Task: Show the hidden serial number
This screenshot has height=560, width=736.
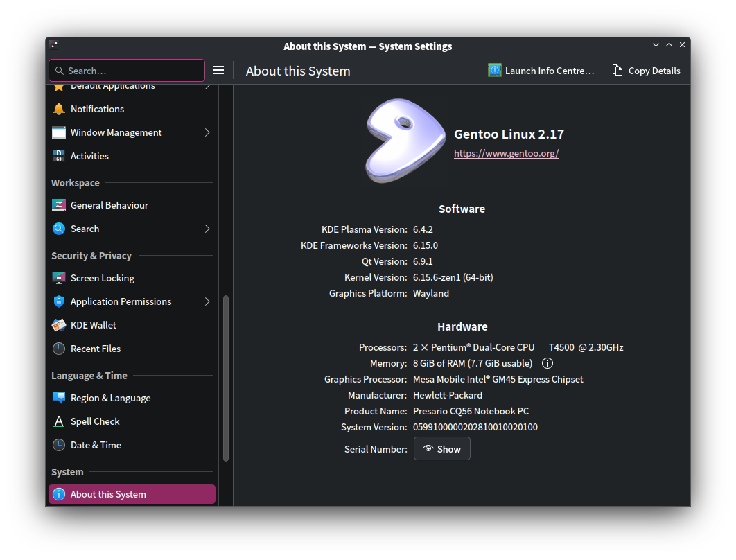Action: click(x=441, y=448)
